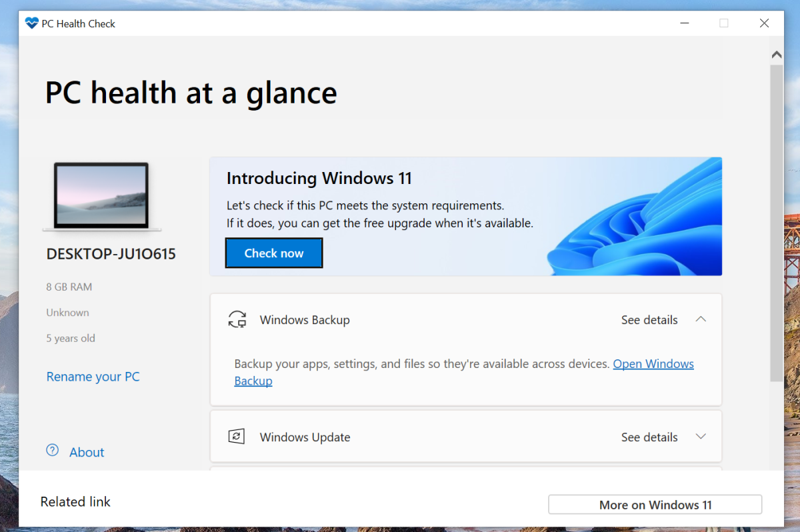Image resolution: width=800 pixels, height=532 pixels.
Task: Click the Unknown storage label
Action: click(67, 312)
